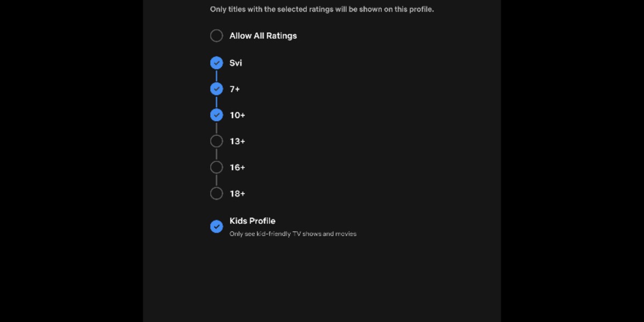Click the "10+" rating label text
This screenshot has height=322, width=644.
(x=237, y=115)
